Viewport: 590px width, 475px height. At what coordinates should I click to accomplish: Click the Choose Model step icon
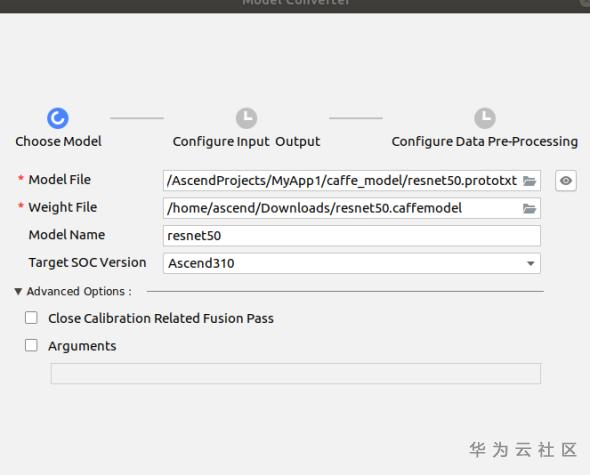[x=58, y=118]
